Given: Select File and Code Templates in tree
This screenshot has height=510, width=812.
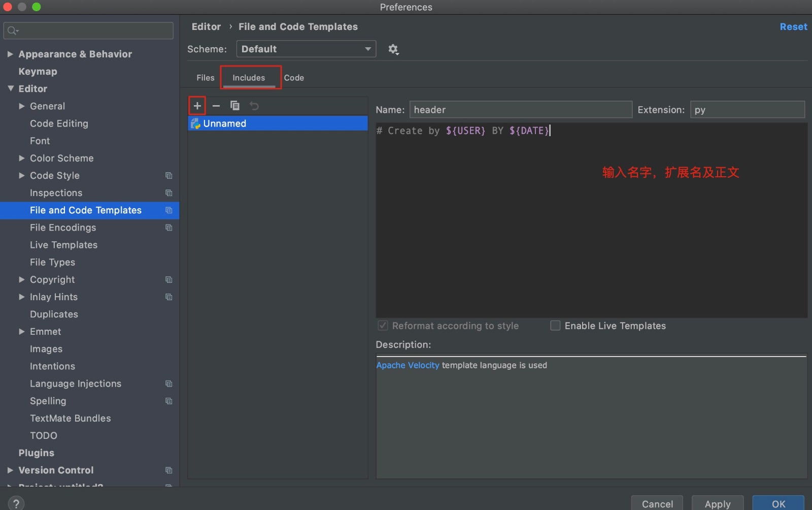Looking at the screenshot, I should coord(89,210).
